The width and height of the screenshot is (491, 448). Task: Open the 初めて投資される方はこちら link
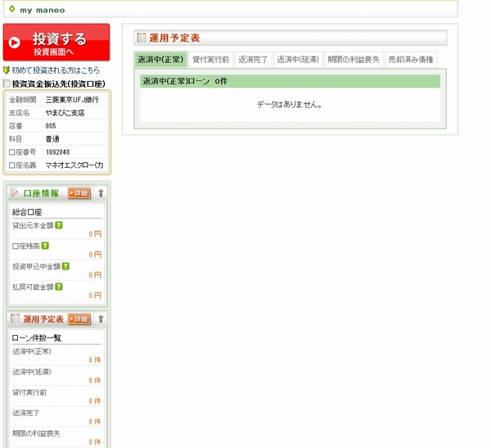56,70
